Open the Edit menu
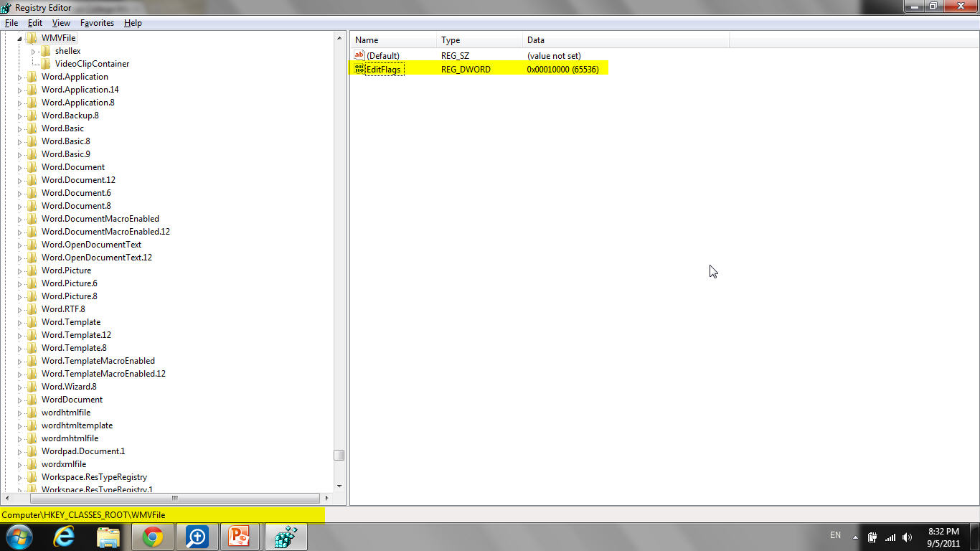This screenshot has width=980, height=551. 35,23
